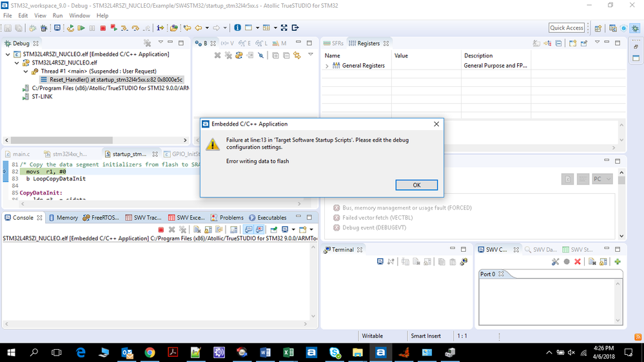644x362 pixels.
Task: Click the red Terminate debug icon
Action: tap(103, 28)
